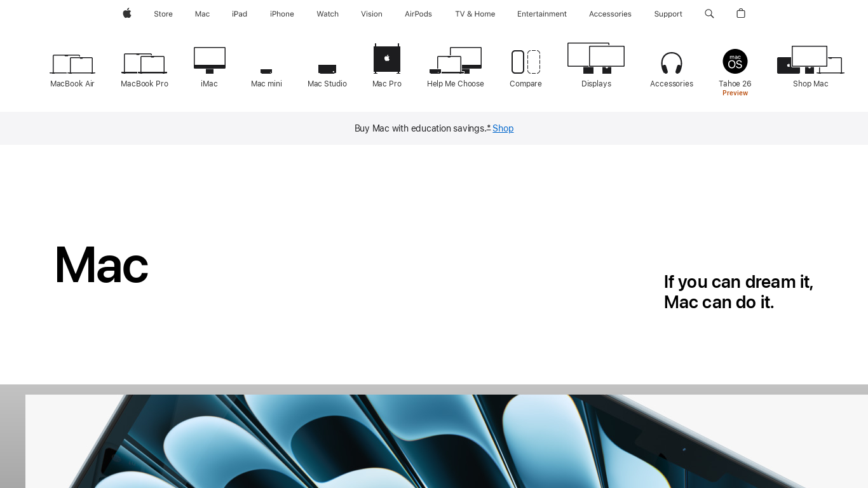Open the shopping bag icon
The image size is (868, 488).
point(741,13)
